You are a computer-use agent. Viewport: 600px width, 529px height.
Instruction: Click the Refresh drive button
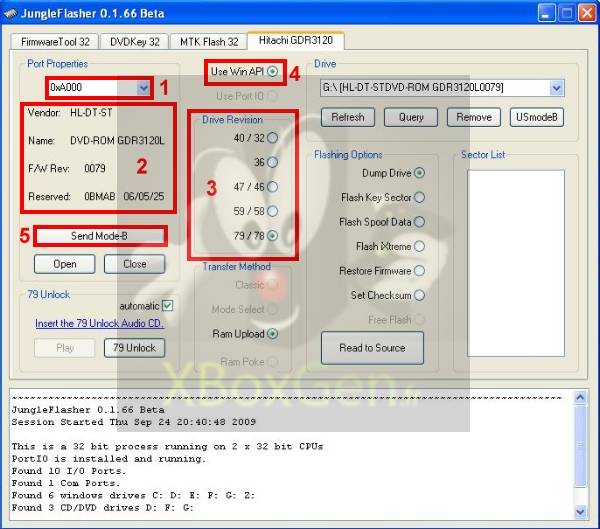click(x=348, y=117)
